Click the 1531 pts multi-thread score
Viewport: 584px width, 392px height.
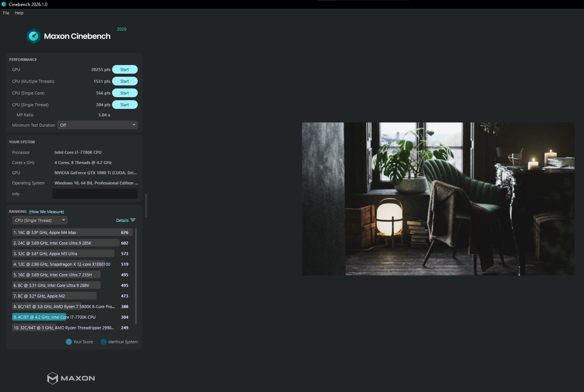point(102,81)
